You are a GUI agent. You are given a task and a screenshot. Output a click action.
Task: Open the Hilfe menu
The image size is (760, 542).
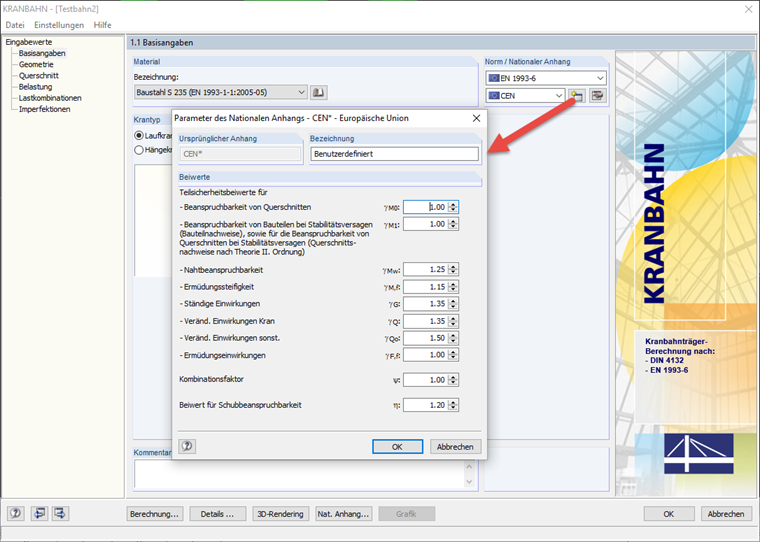pos(102,25)
